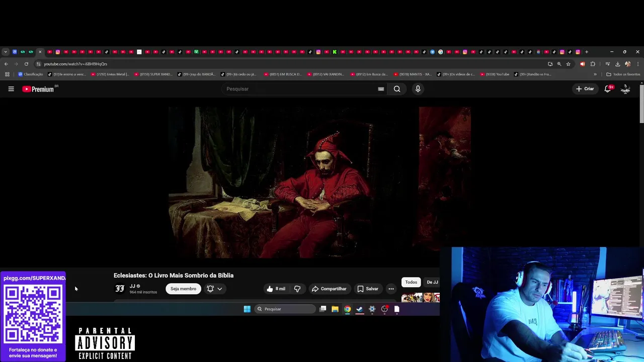This screenshot has height=362, width=644.
Task: Open the YouTube hamburger guide menu
Action: pyautogui.click(x=11, y=89)
